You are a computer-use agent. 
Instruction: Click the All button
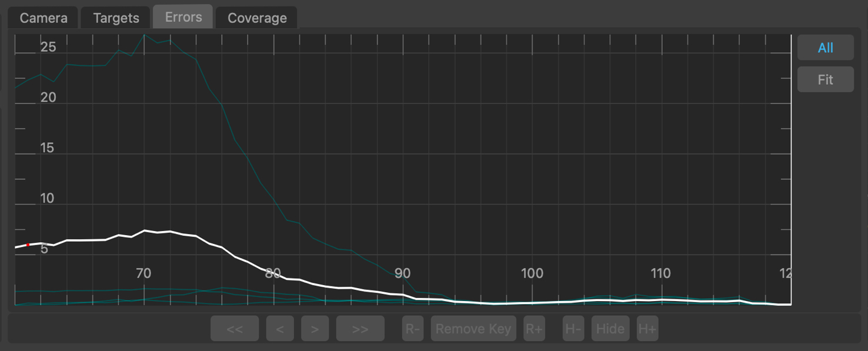pyautogui.click(x=825, y=48)
